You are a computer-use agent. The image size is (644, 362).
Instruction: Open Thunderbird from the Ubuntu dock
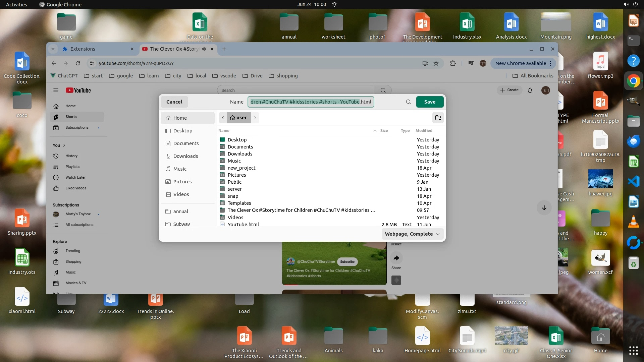pyautogui.click(x=633, y=141)
